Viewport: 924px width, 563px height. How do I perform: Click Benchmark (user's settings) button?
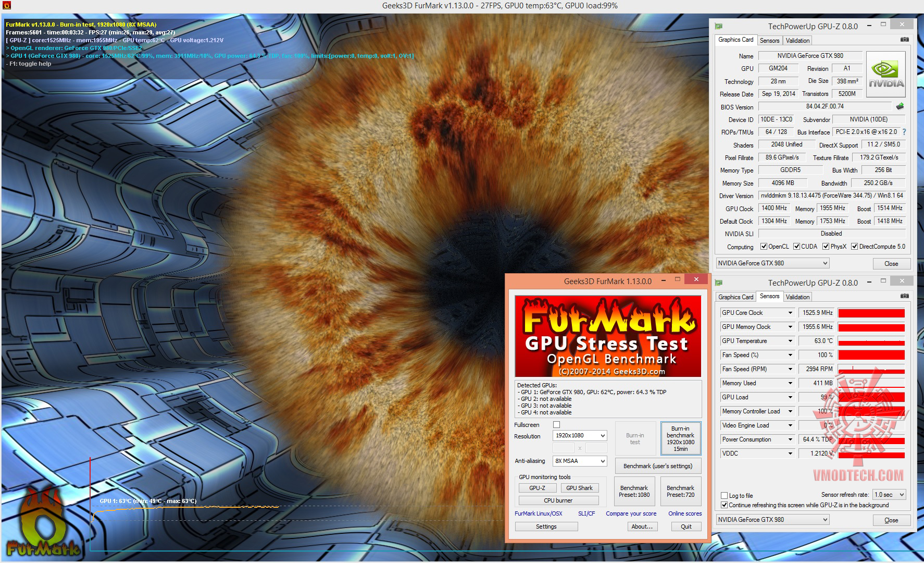pyautogui.click(x=657, y=466)
